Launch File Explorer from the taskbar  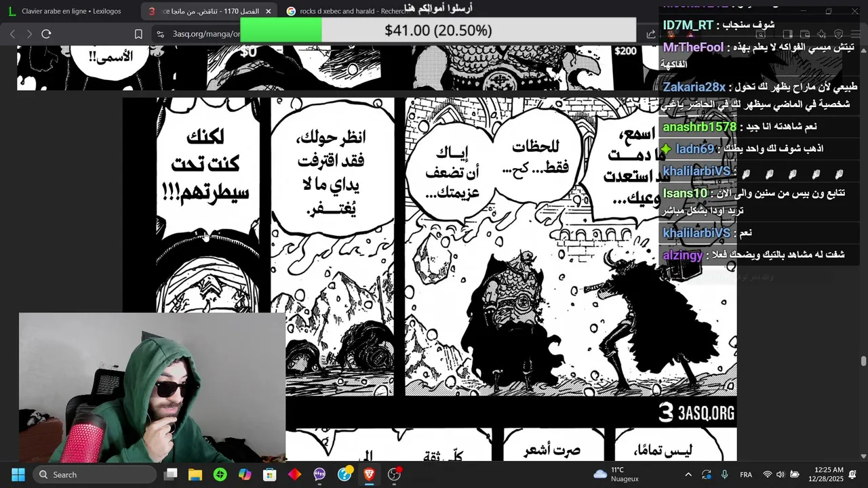[195, 474]
